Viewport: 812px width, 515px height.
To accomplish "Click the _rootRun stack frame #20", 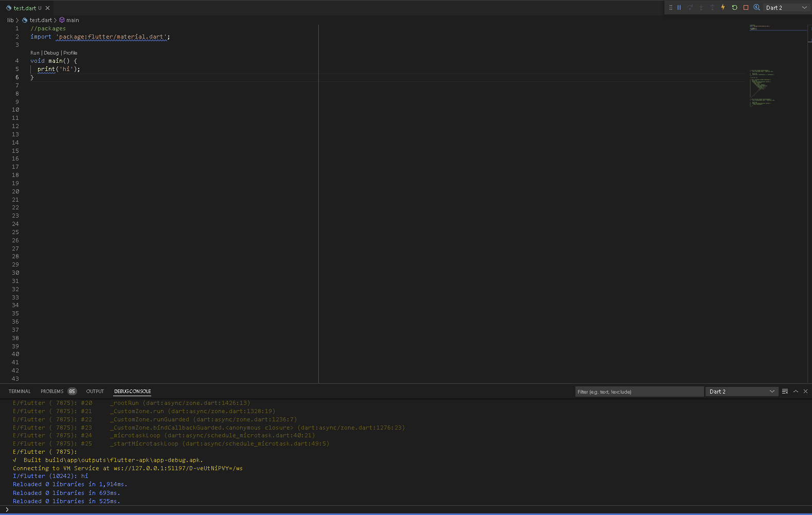I will pos(132,403).
